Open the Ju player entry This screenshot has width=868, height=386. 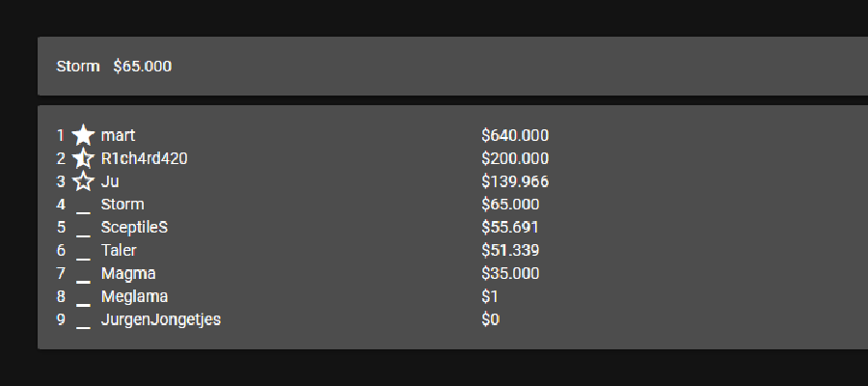[110, 181]
